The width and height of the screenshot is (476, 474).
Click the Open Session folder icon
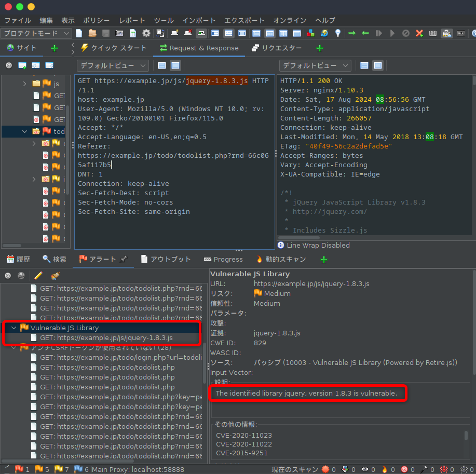[x=92, y=33]
